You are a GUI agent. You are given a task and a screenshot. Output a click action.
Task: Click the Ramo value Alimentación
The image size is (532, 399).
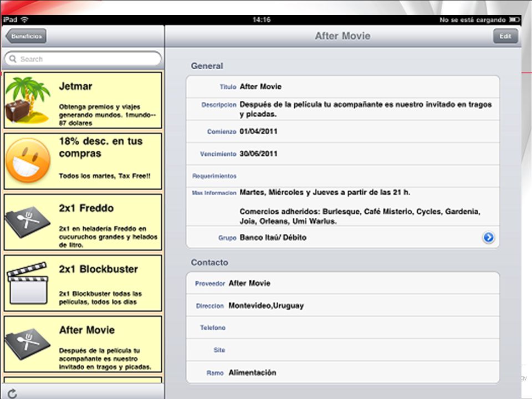[252, 372]
